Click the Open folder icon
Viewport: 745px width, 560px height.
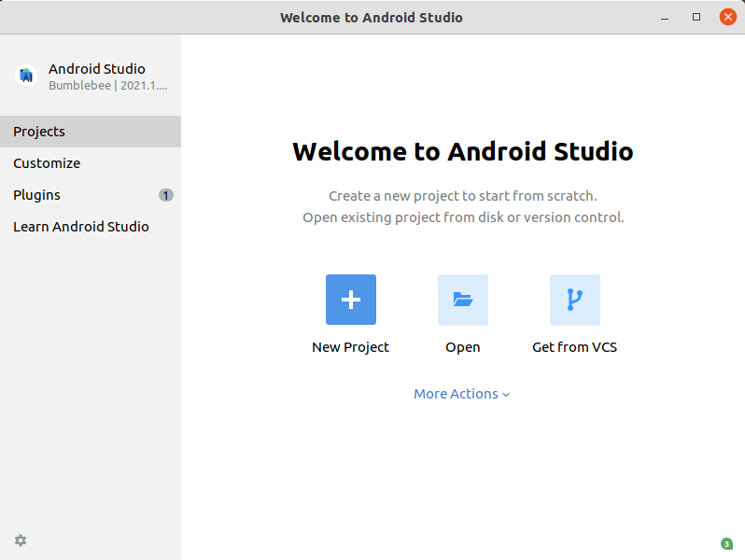pos(462,300)
